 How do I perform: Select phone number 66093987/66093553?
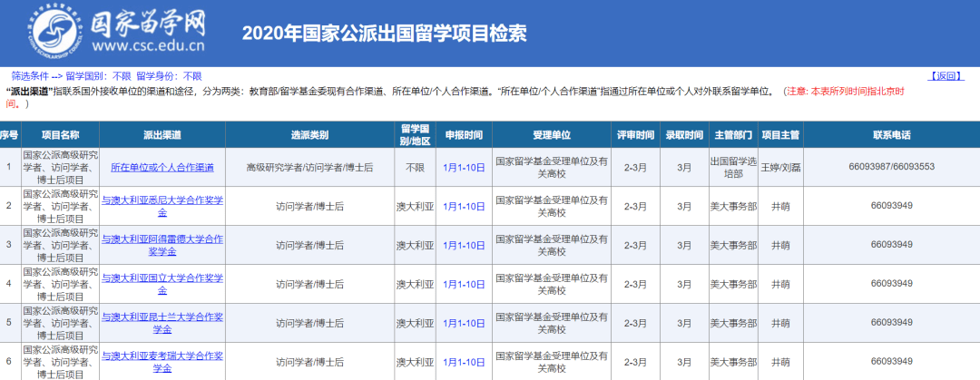892,167
